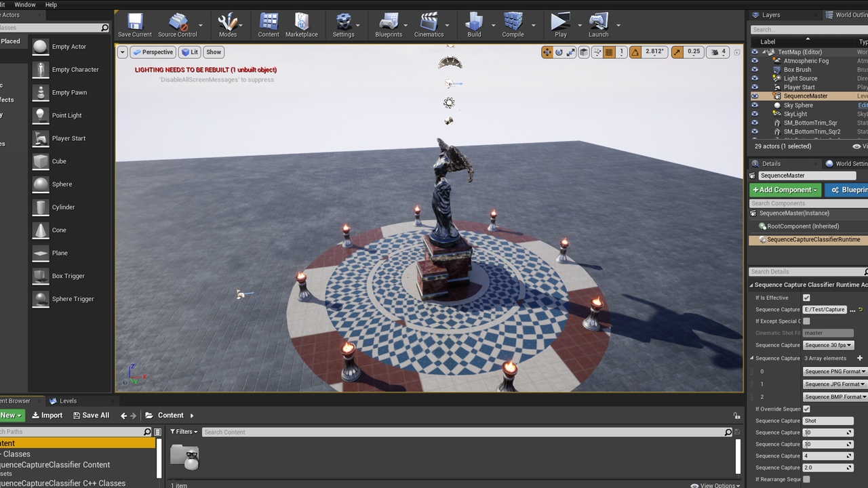Open the Sequence BMP Format dropdown
This screenshot has height=488, width=868.
tap(835, 396)
